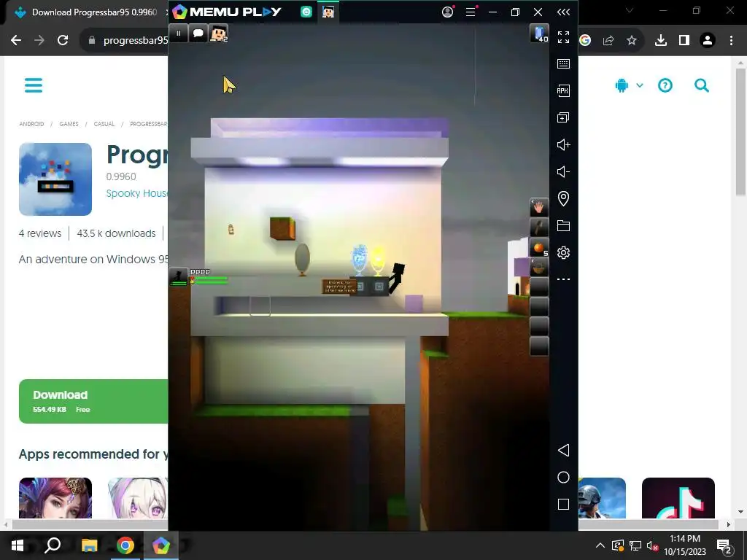Open Chrome downloads icon
Screen dimensions: 747x560
coord(661,41)
